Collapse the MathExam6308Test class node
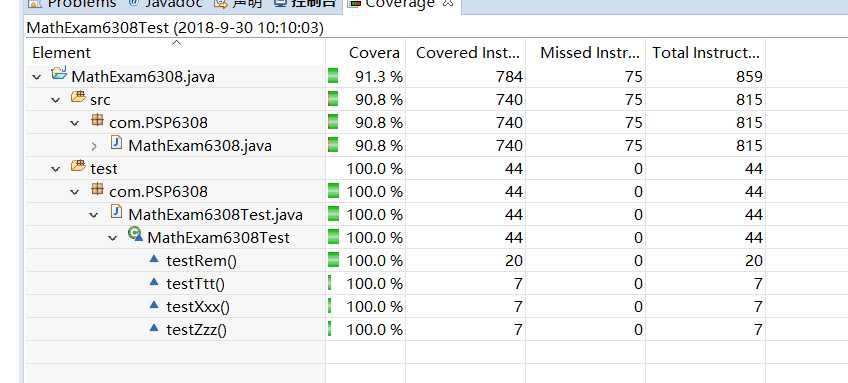 pos(112,238)
